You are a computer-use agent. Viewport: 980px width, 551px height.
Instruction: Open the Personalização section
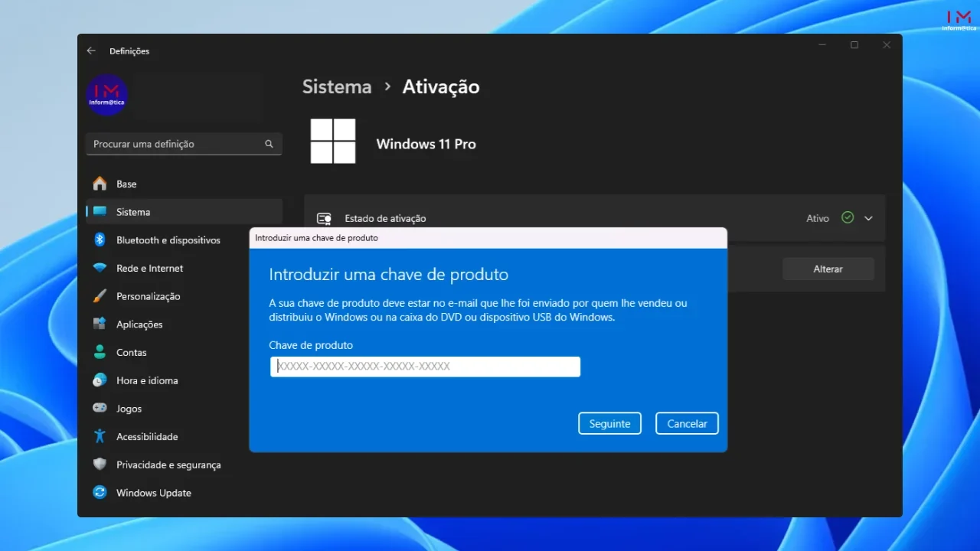coord(184,296)
